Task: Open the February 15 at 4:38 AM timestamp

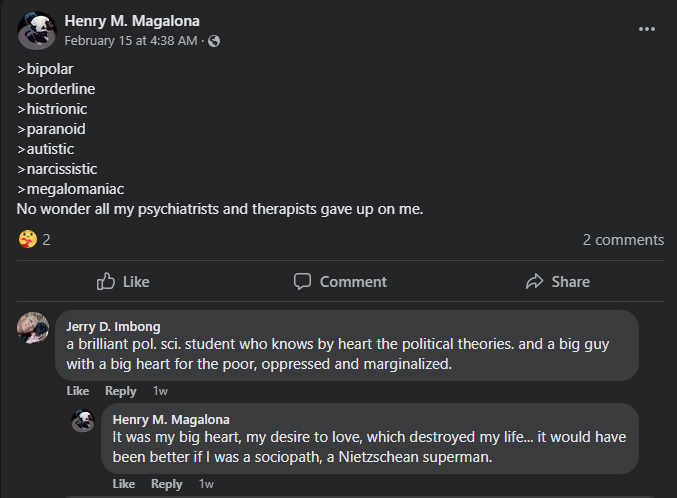Action: pos(131,42)
